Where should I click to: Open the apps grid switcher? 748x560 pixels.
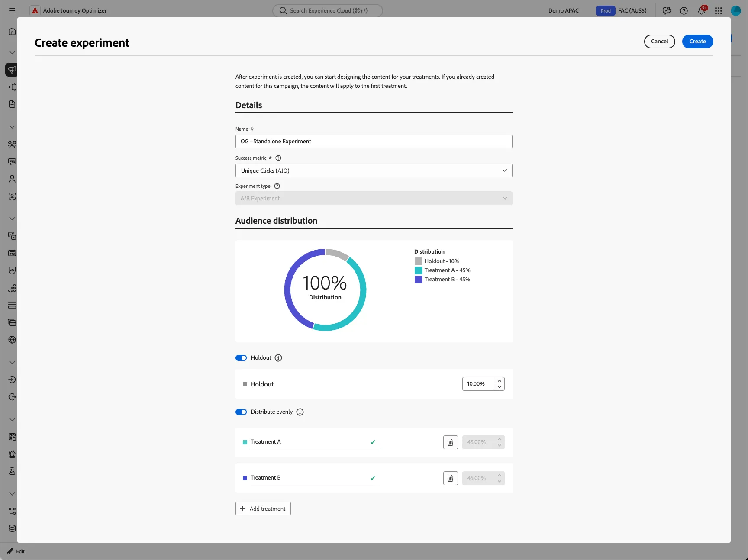[x=719, y=11]
